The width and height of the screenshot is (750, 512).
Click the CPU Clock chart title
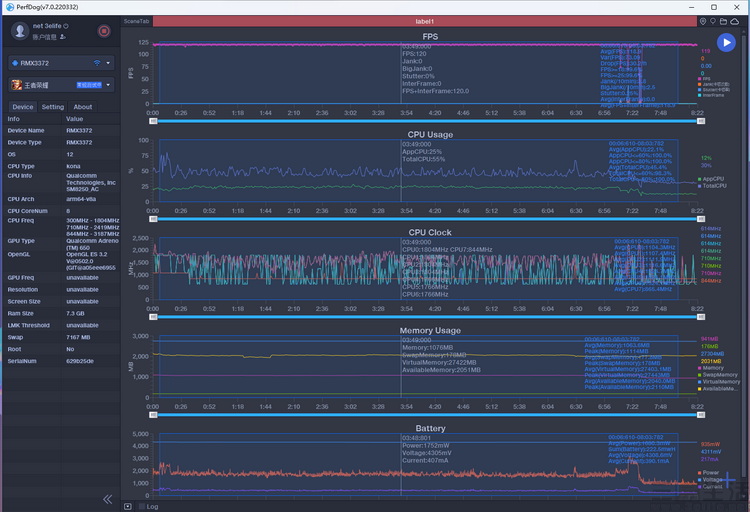click(x=430, y=233)
